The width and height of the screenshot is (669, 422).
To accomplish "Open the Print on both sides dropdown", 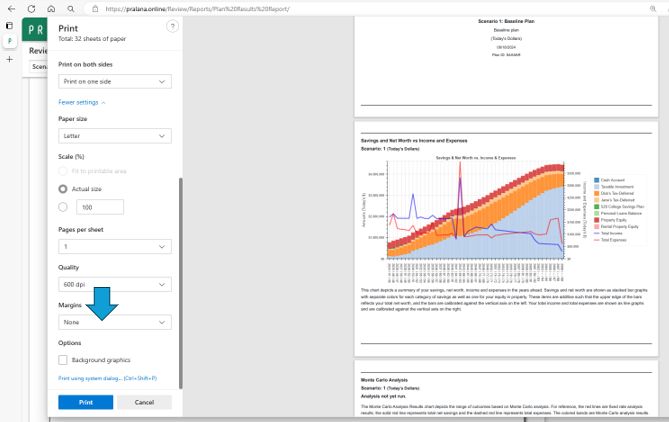I will click(115, 81).
